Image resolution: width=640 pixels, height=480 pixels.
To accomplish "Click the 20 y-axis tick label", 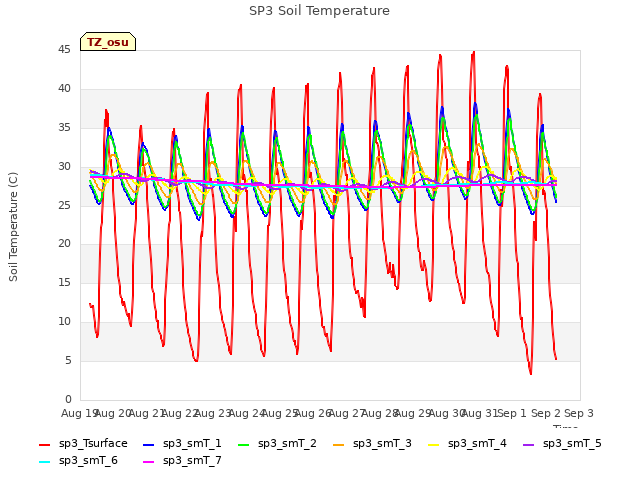I will 64,243.
